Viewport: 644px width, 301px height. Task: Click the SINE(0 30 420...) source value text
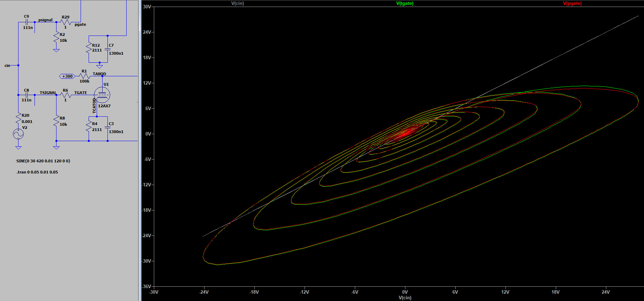tap(43, 161)
